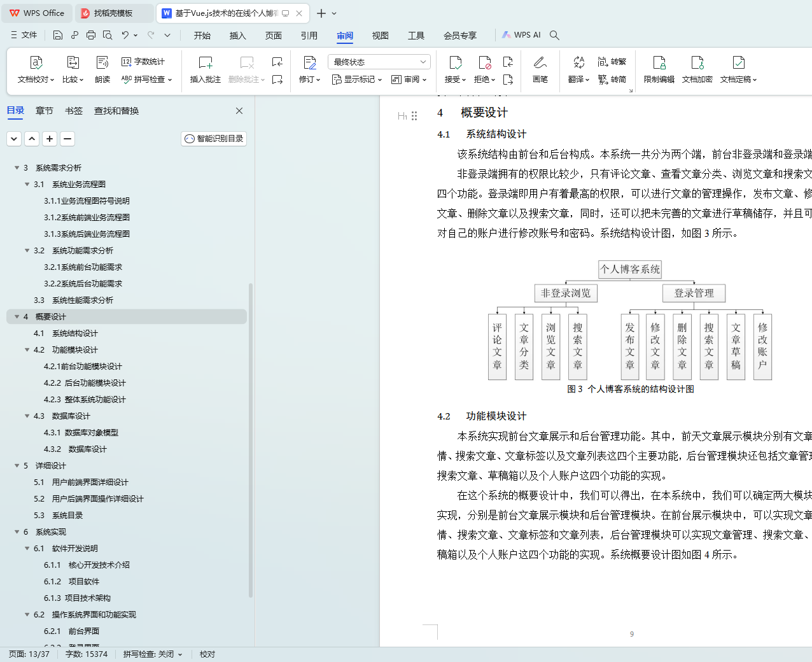Open a new tab with plus button

[321, 13]
